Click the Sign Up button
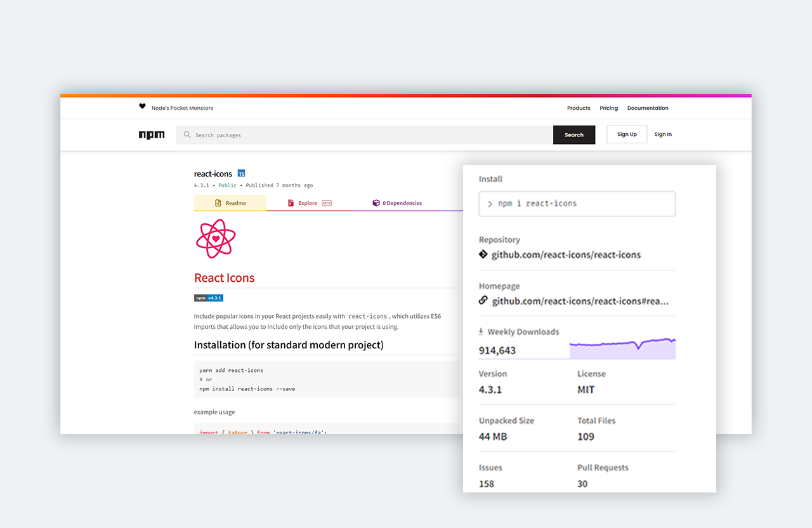This screenshot has width=812, height=528. (627, 134)
